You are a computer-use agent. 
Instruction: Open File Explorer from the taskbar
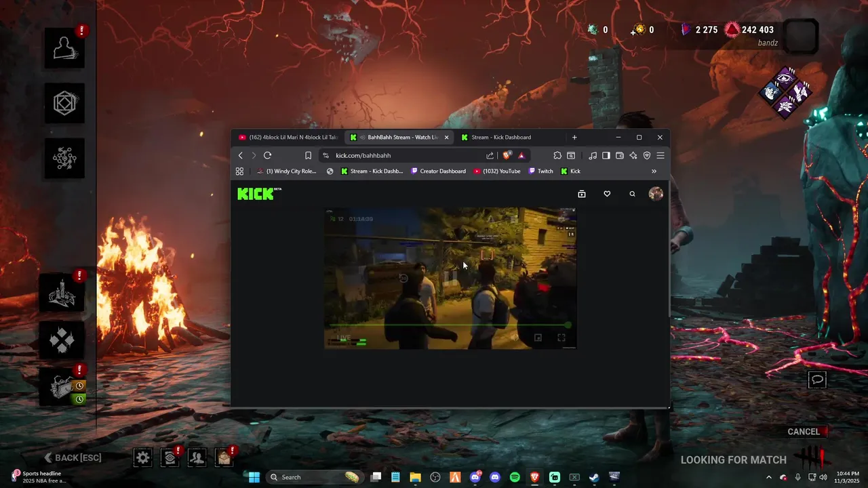(415, 477)
